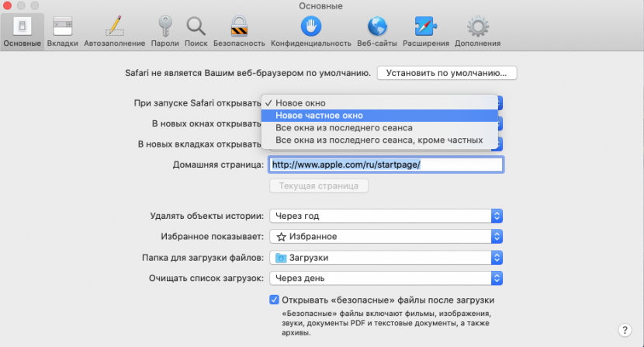Open the Безопасность padlock icon
The image size is (644, 347).
[x=238, y=31]
